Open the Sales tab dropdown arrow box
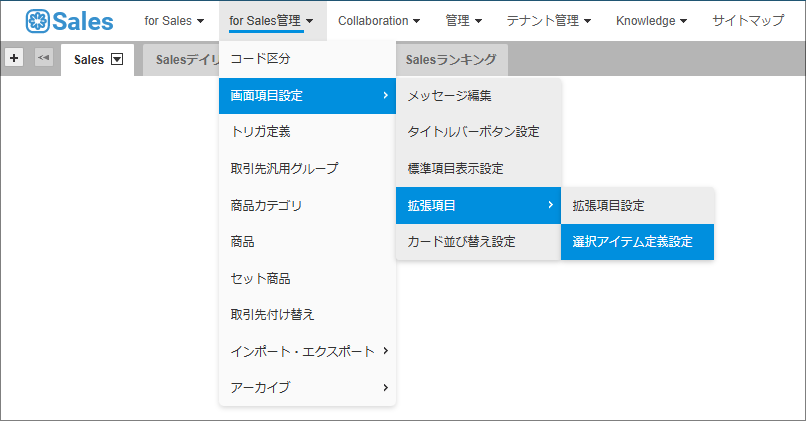The height and width of the screenshot is (421, 806). pos(117,60)
